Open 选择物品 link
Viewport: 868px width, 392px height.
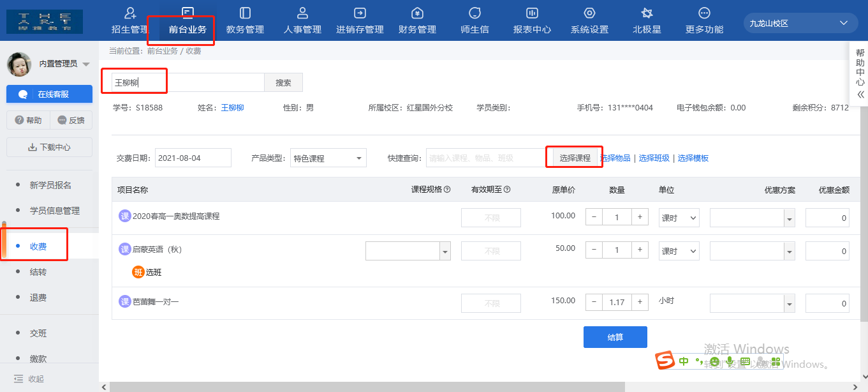pos(615,158)
